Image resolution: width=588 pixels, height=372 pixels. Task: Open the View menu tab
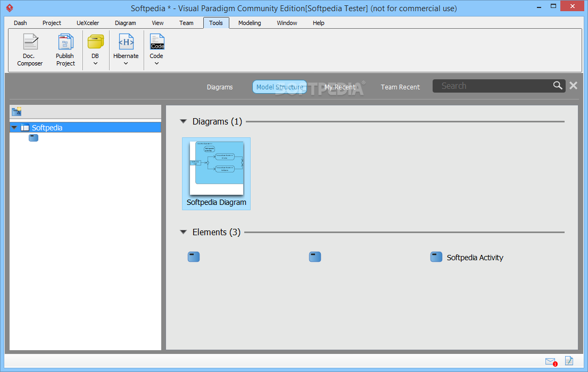point(158,23)
